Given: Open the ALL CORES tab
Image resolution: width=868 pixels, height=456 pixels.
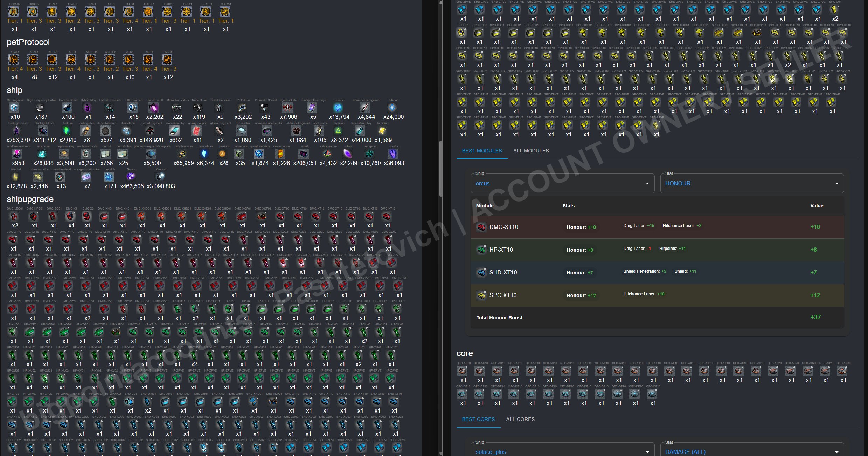Looking at the screenshot, I should 520,420.
